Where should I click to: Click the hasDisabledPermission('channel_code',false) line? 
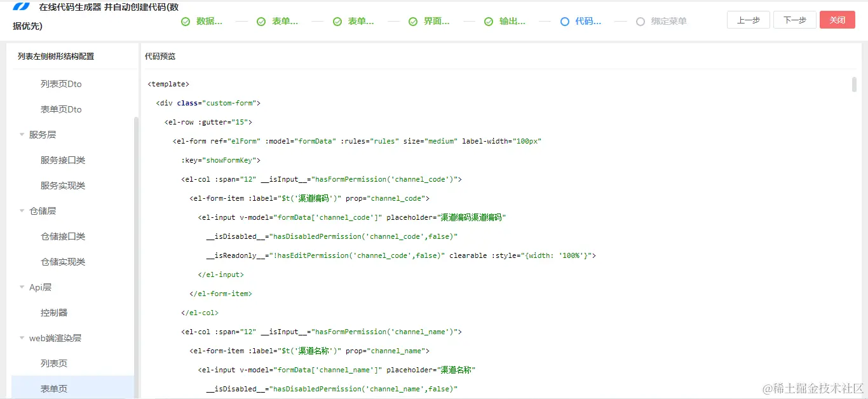(x=332, y=236)
